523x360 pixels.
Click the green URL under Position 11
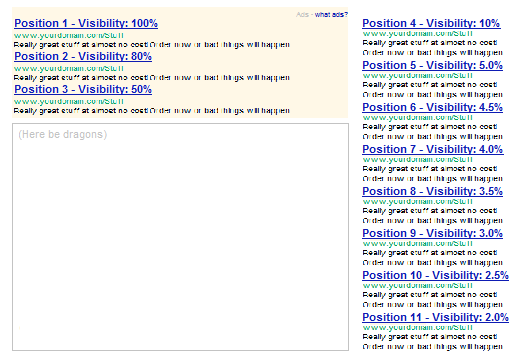tap(418, 328)
